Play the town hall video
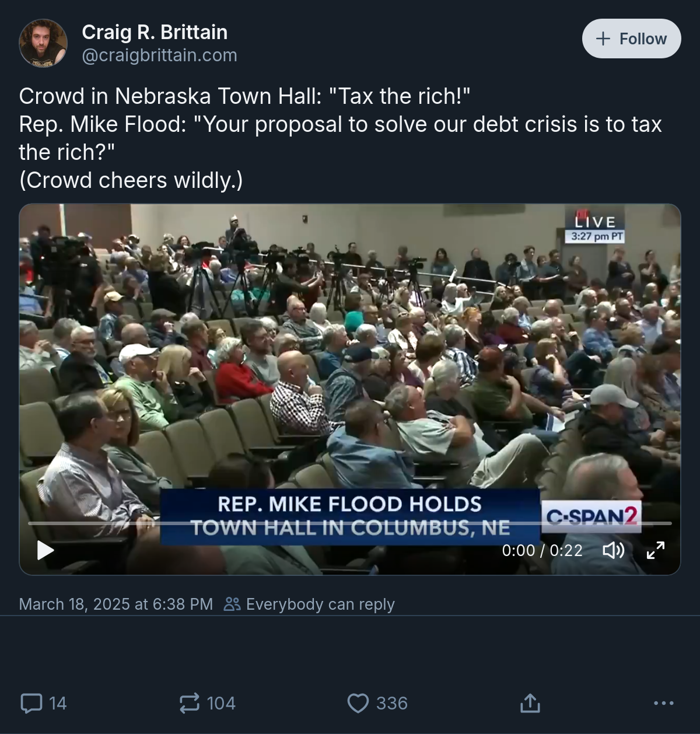This screenshot has height=734, width=700. 45,550
